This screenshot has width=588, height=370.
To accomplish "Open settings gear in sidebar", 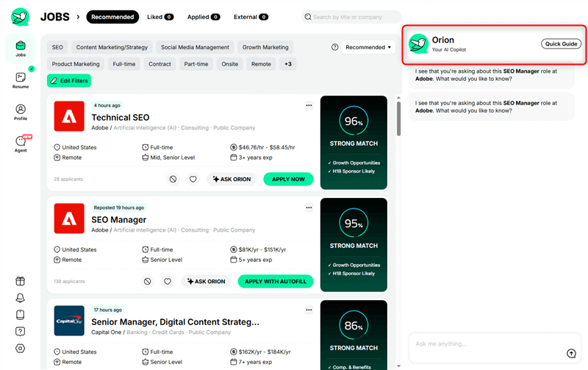I will [21, 348].
